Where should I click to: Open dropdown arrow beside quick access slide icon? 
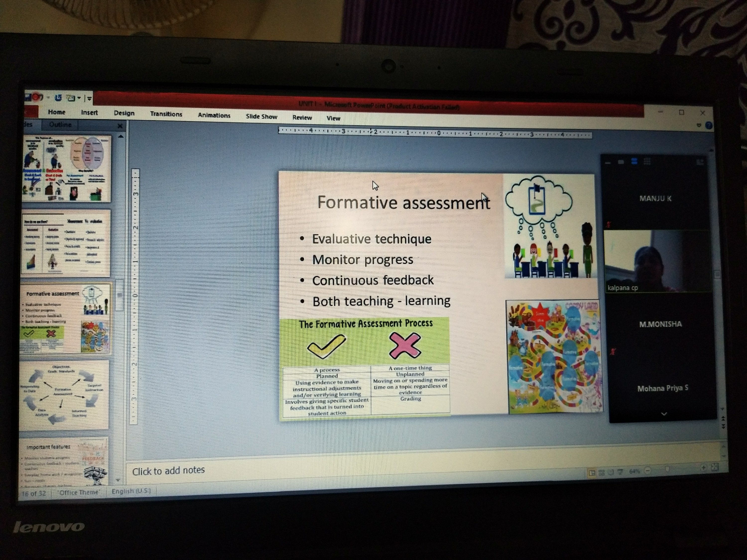click(79, 98)
